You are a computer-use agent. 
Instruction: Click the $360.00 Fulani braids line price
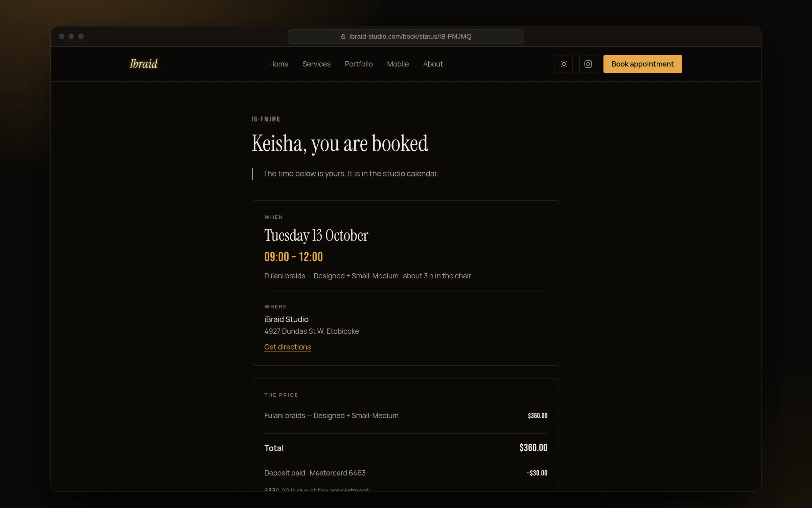click(538, 416)
